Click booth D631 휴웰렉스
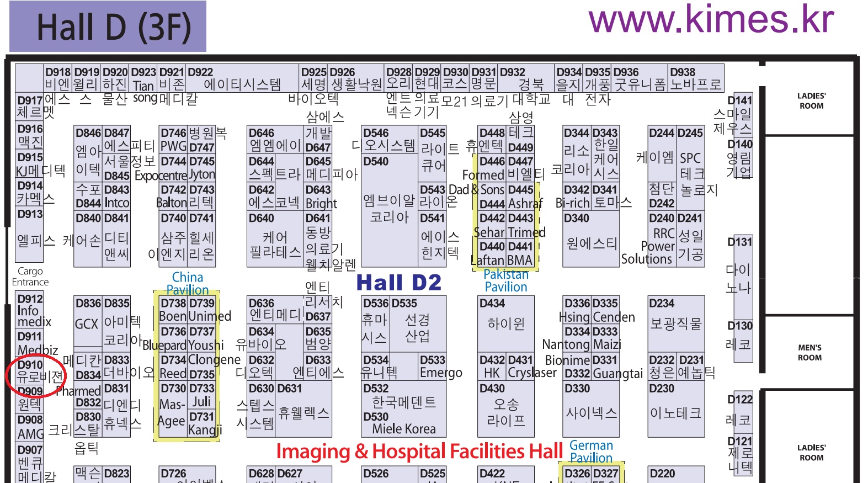 click(x=303, y=409)
